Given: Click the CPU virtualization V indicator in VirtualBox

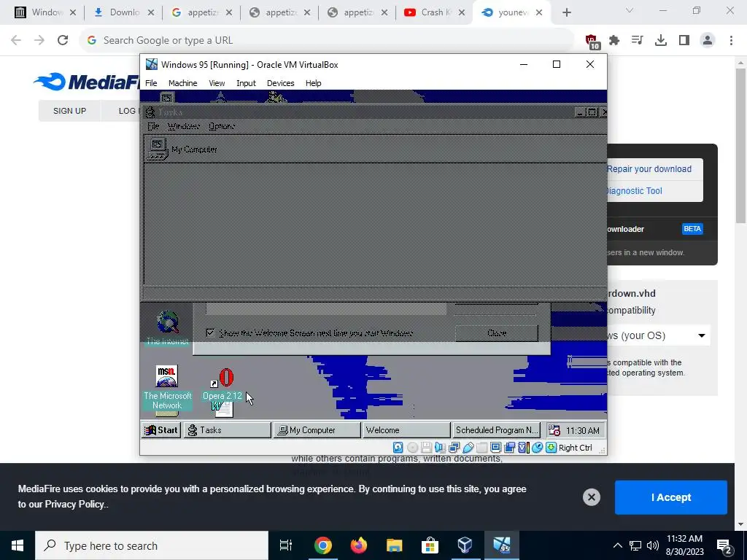Looking at the screenshot, I should (x=523, y=448).
